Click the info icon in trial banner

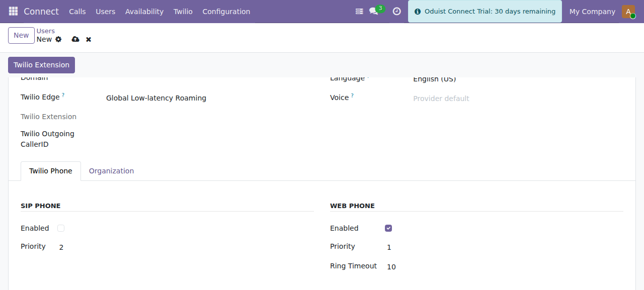(418, 12)
